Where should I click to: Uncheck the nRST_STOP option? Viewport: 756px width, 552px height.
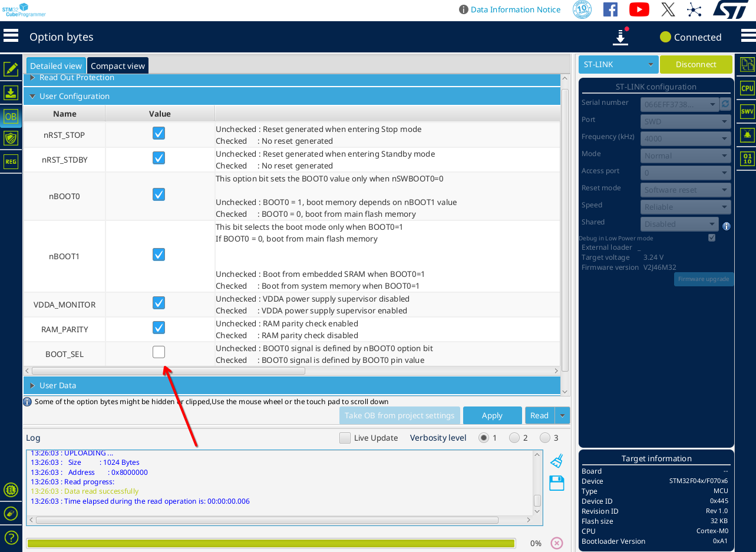pos(159,134)
